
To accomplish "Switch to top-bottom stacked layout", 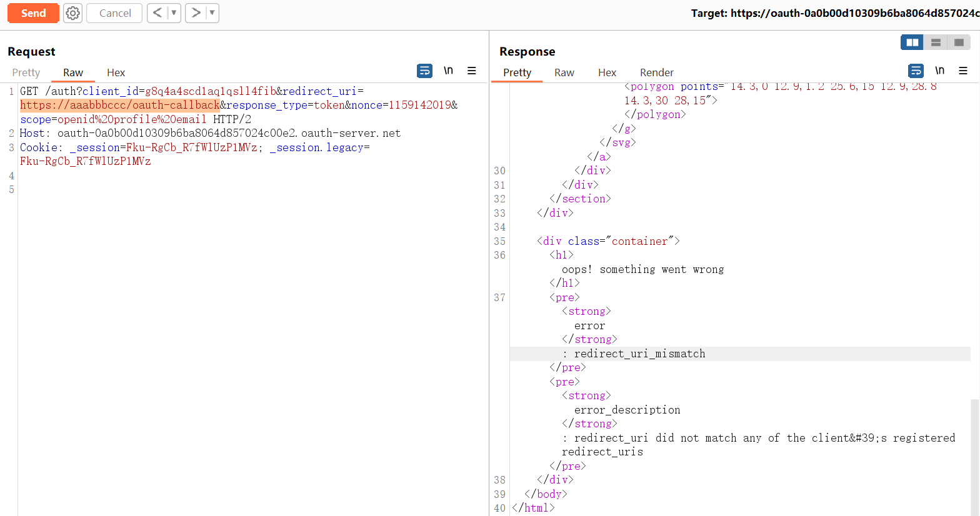I will [x=936, y=42].
